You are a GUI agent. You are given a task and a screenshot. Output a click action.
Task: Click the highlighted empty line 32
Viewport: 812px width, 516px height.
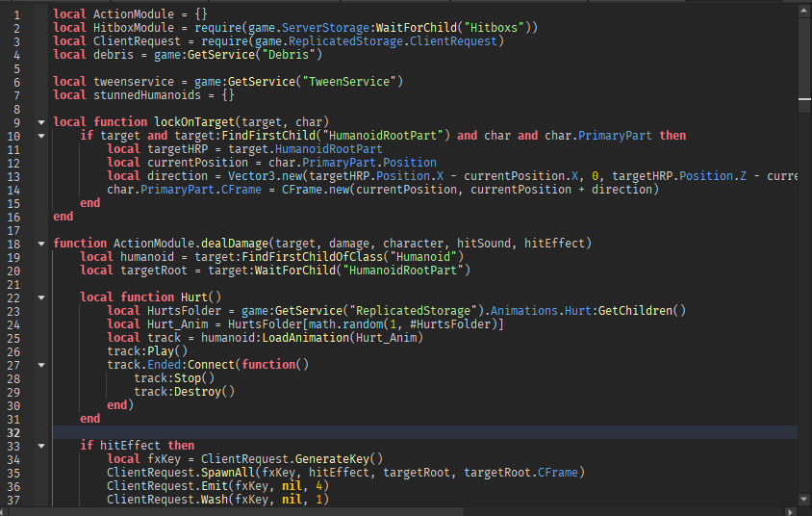[424, 432]
